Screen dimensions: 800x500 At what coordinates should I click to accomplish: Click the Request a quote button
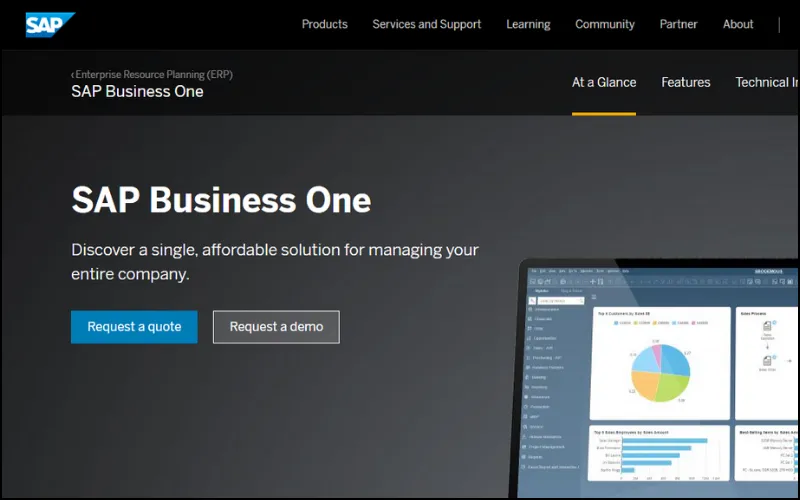[134, 327]
